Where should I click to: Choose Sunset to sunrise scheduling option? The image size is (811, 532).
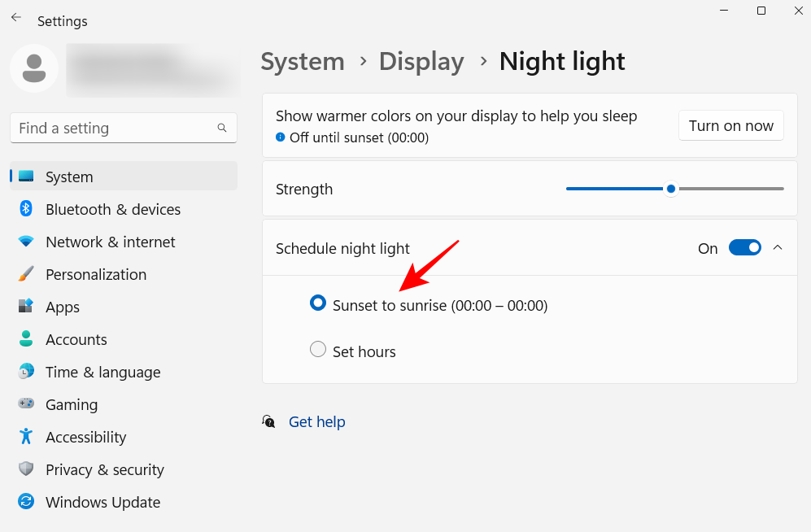pyautogui.click(x=317, y=302)
